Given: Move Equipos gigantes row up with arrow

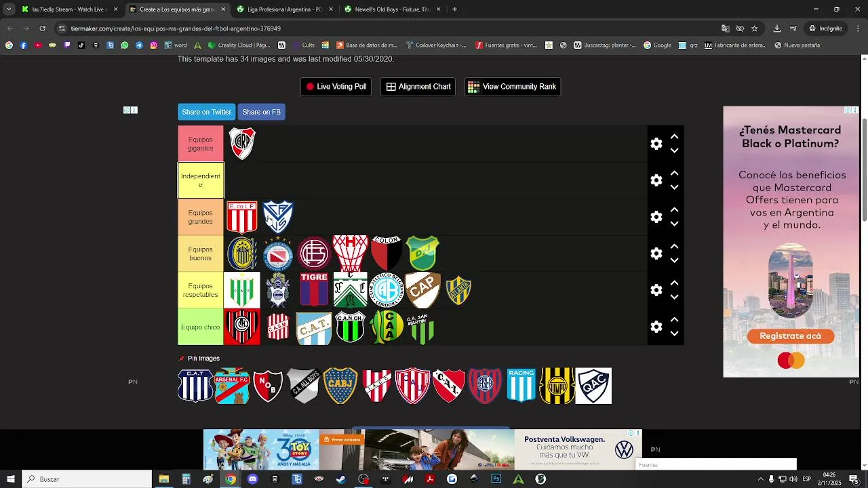Looking at the screenshot, I should (674, 136).
